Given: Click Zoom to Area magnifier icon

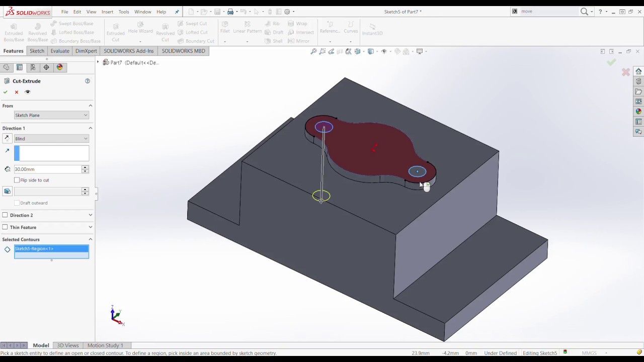Looking at the screenshot, I should (323, 51).
